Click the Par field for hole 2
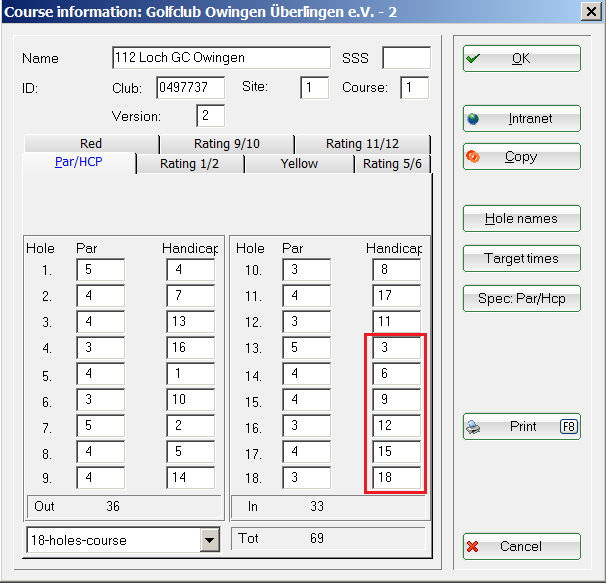This screenshot has height=583, width=606. [101, 296]
